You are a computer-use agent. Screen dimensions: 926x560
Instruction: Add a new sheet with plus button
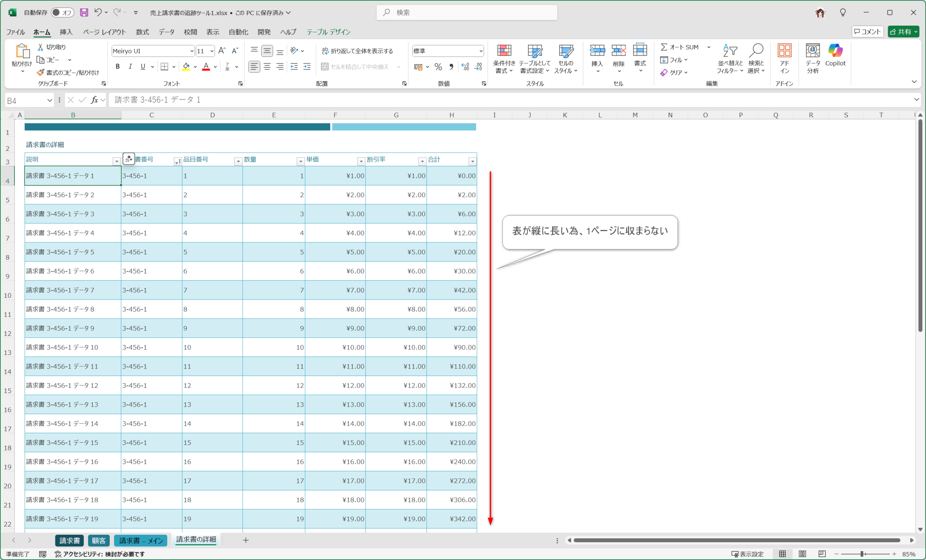coord(246,540)
